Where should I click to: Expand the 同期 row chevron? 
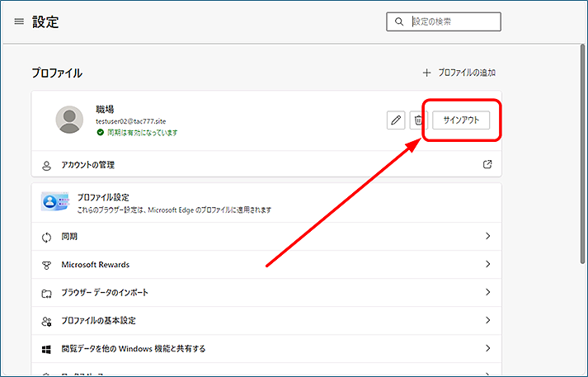pos(488,236)
